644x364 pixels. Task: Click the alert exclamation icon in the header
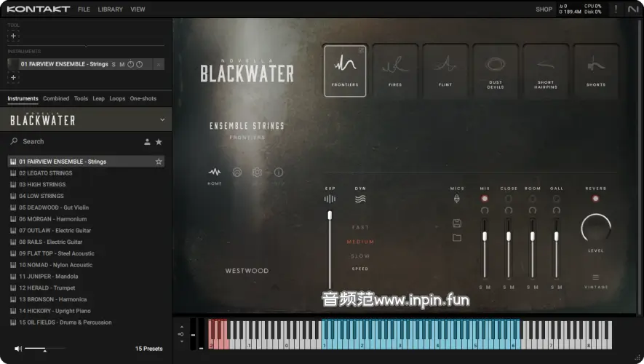coord(616,9)
